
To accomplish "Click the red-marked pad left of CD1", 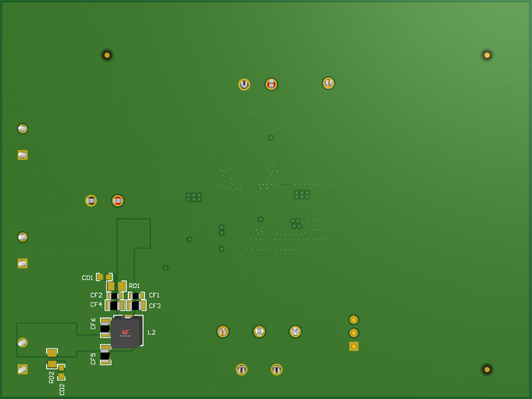I will 118,201.
